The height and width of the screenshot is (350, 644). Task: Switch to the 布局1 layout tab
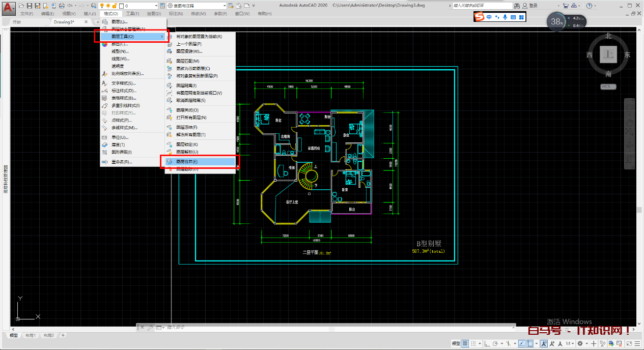[31, 335]
